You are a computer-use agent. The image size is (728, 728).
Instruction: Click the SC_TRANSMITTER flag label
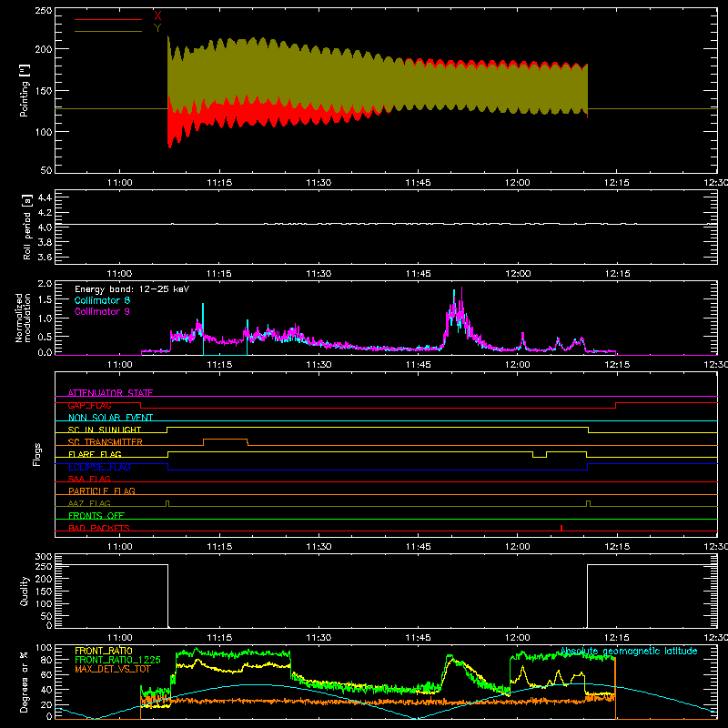(x=106, y=442)
